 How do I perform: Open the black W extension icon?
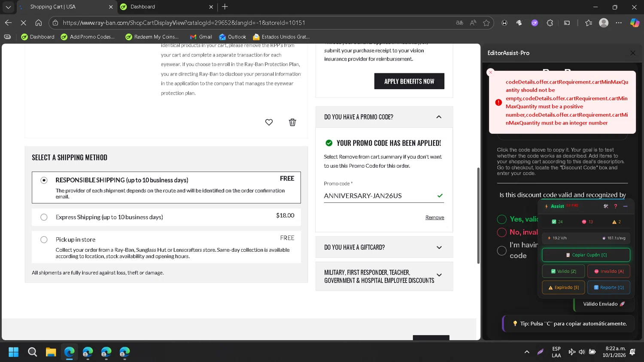click(x=504, y=23)
